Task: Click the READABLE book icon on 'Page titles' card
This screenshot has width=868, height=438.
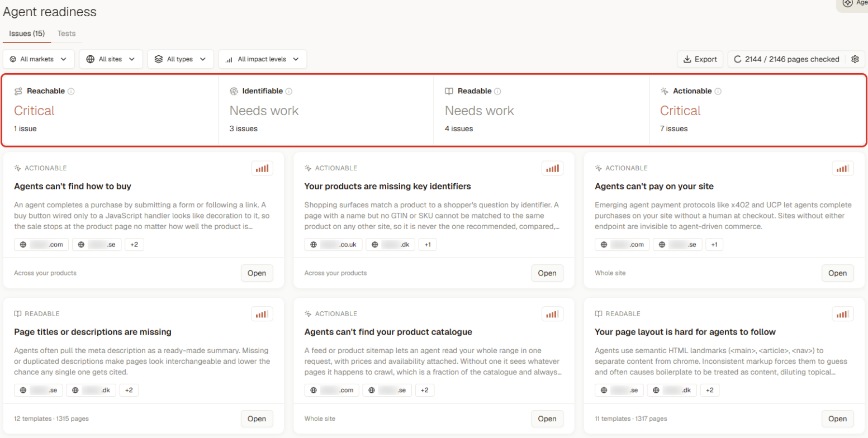Action: coord(18,314)
